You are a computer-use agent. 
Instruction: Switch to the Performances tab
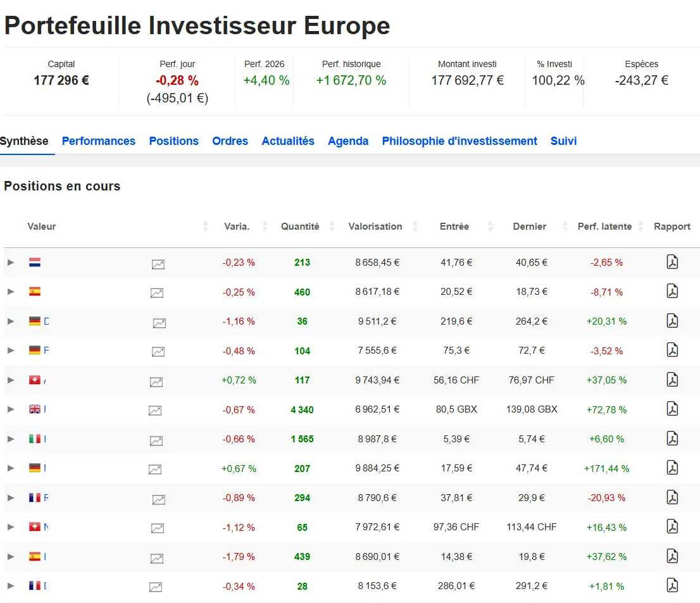(x=99, y=141)
